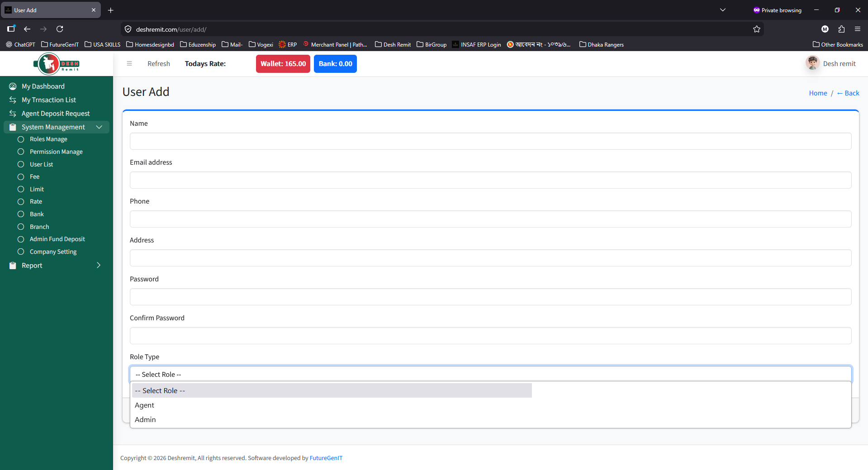Viewport: 868px width, 470px height.
Task: Open the Fee settings item
Action: [x=34, y=177]
